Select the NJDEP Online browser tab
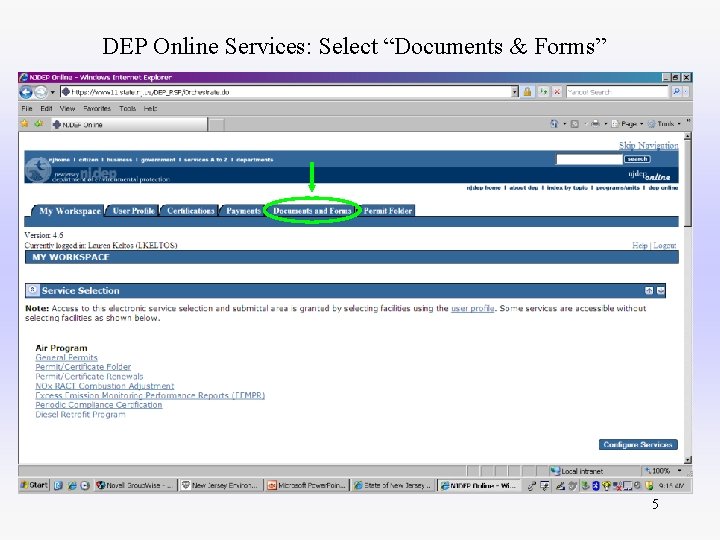The image size is (720, 540). click(129, 124)
